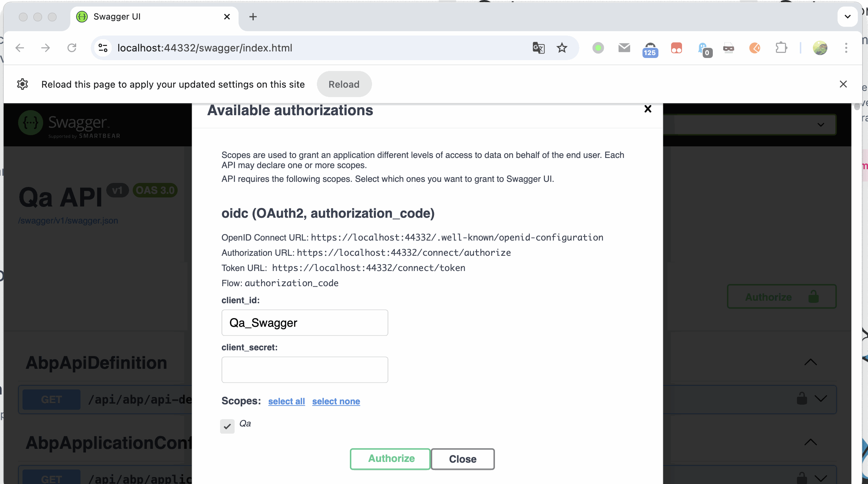Click the browser reload page icon
Image resolution: width=868 pixels, height=484 pixels.
coord(72,48)
